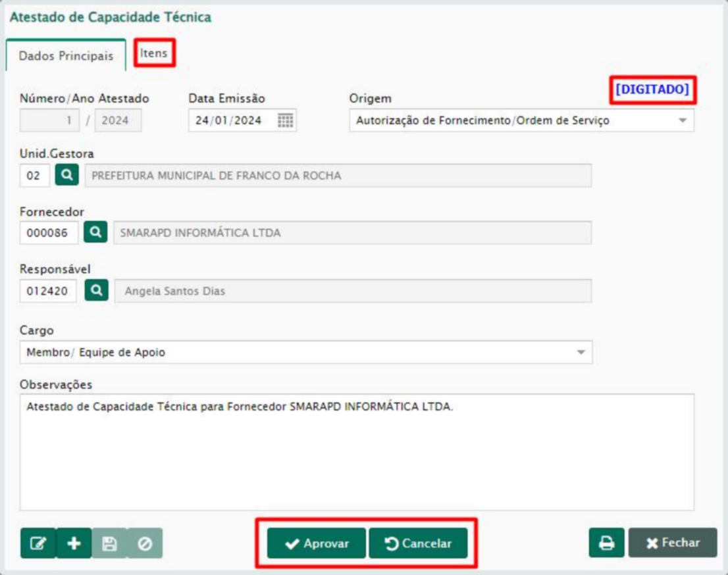
Task: Click the Data Emissão date field
Action: [242, 120]
